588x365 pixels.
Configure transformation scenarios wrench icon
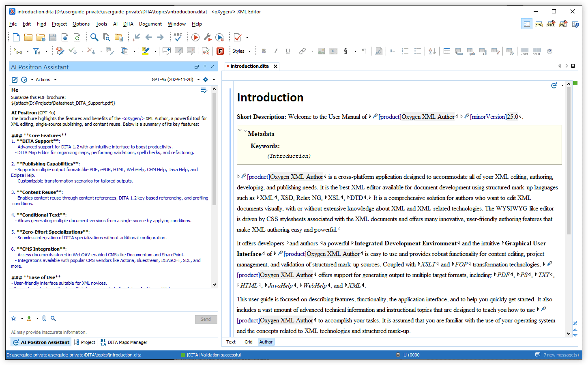pos(208,38)
